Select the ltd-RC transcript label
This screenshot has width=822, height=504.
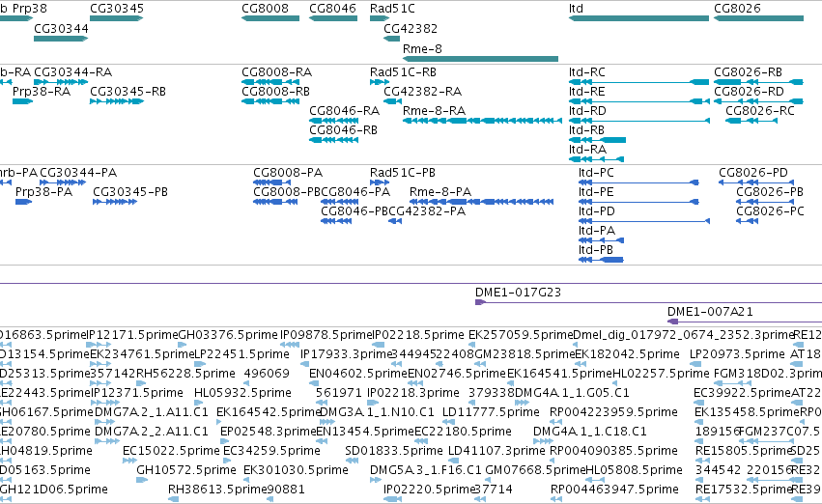586,71
